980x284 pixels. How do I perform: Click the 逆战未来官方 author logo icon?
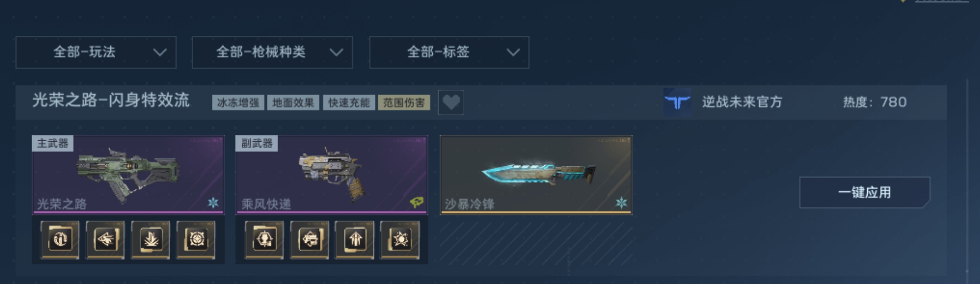677,102
